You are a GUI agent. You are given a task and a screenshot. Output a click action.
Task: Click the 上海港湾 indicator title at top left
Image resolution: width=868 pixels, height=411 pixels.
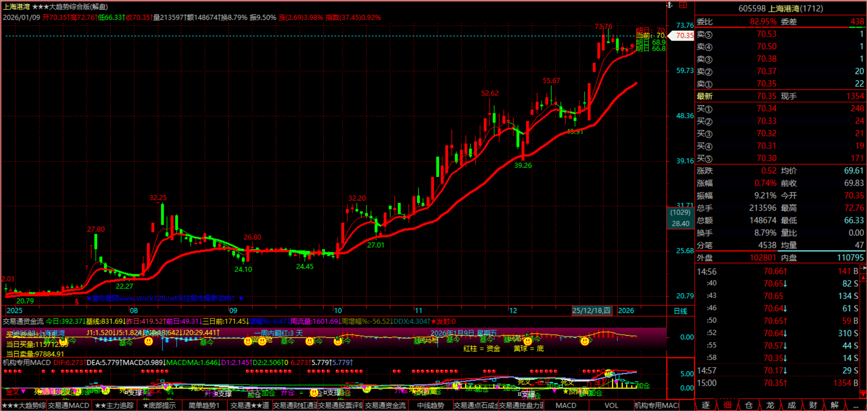coord(17,7)
